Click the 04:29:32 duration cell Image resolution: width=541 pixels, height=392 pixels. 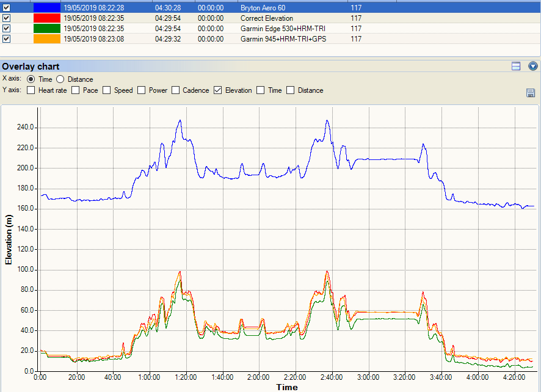(x=168, y=38)
